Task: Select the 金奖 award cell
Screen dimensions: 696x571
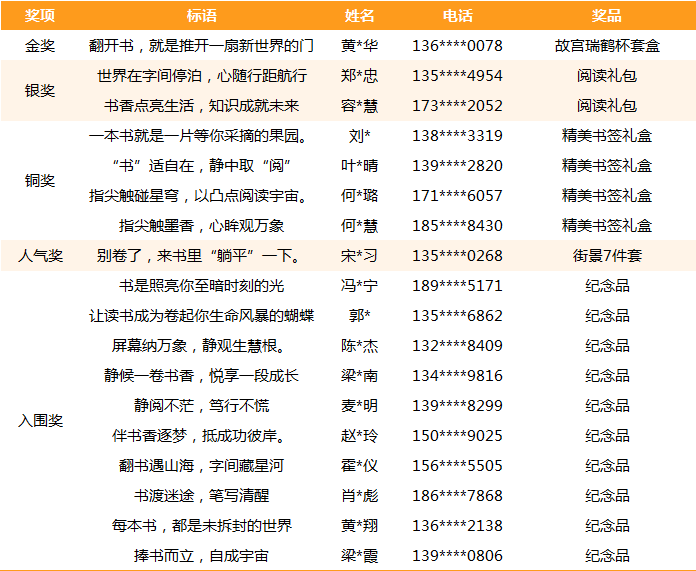Action: click(x=40, y=46)
